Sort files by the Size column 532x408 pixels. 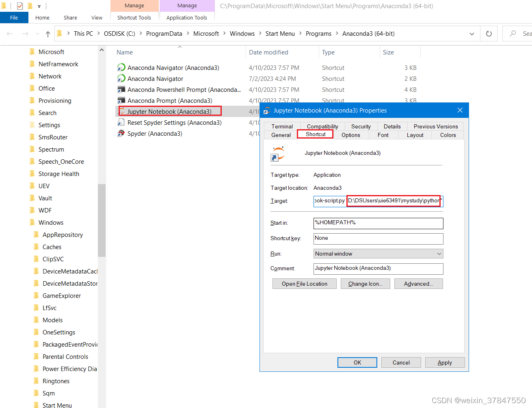pyautogui.click(x=400, y=52)
